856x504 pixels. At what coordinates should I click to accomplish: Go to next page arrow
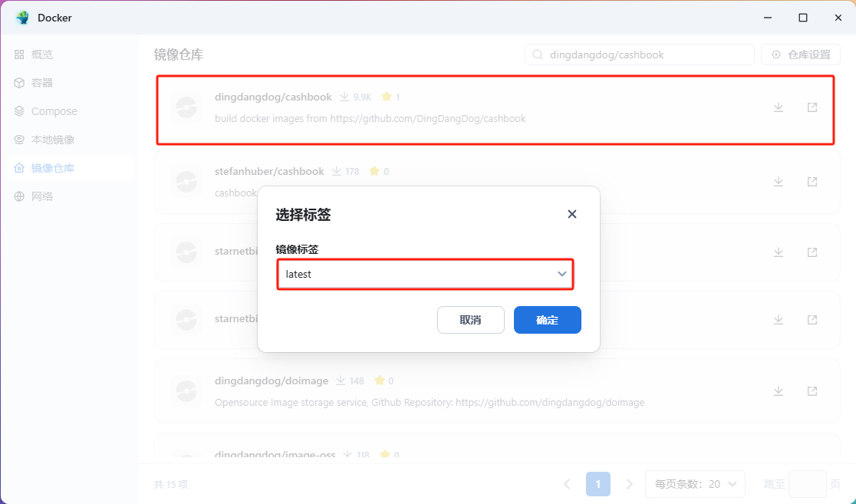point(630,484)
